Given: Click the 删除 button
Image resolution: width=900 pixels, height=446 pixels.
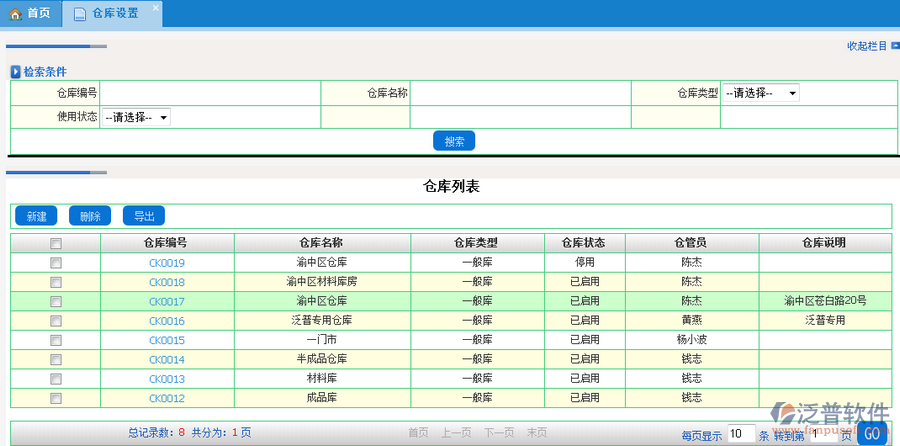Looking at the screenshot, I should pos(90,216).
